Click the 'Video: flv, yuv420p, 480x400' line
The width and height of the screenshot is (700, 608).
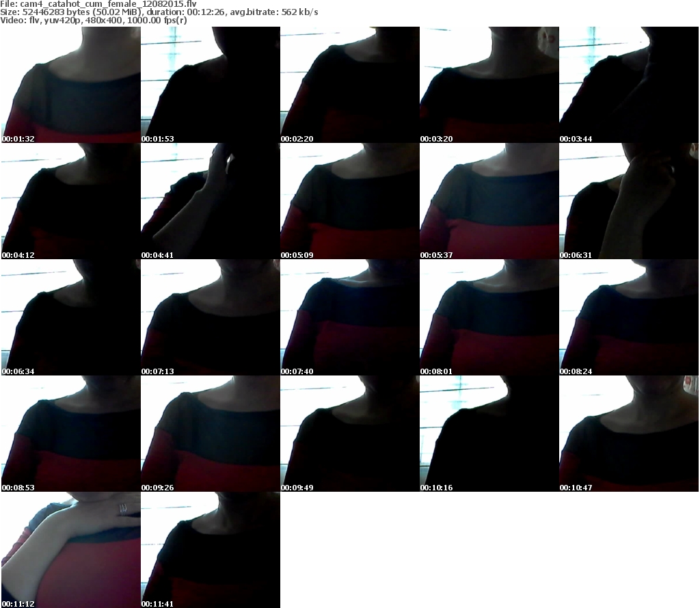pyautogui.click(x=93, y=21)
